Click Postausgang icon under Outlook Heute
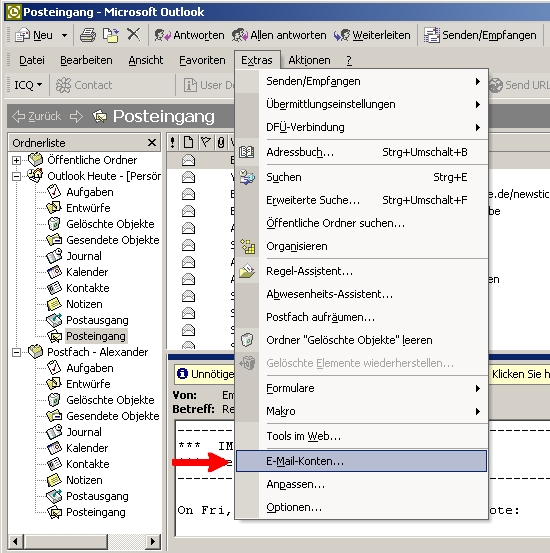This screenshot has width=550, height=553. click(54, 320)
